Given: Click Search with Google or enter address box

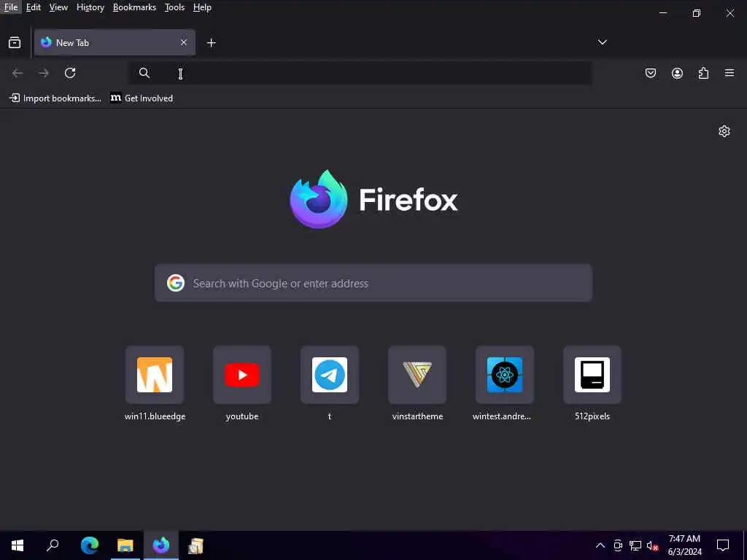Looking at the screenshot, I should 373,284.
